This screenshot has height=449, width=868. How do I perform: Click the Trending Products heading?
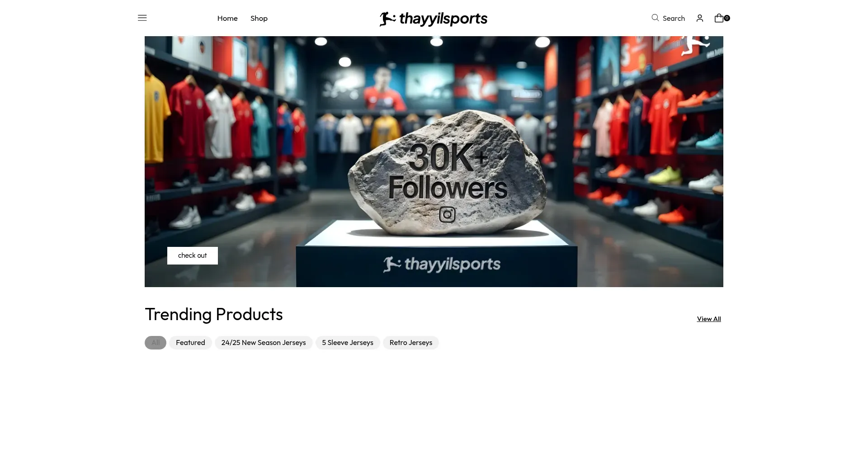[214, 314]
